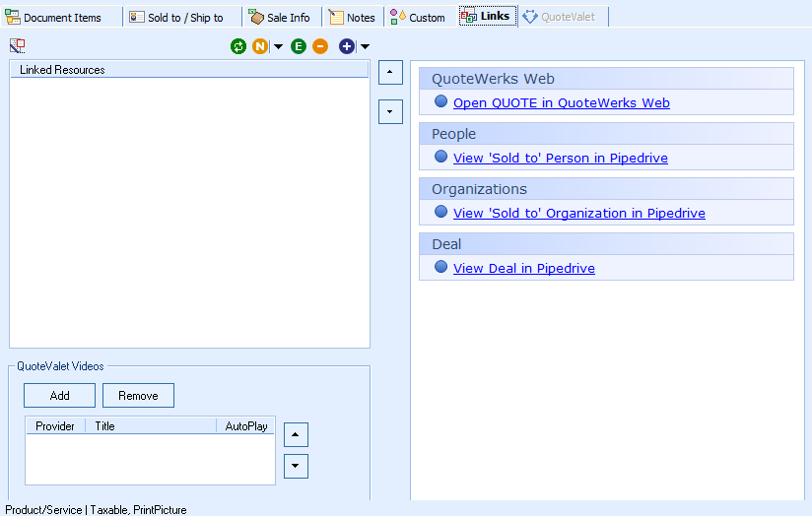The height and width of the screenshot is (516, 812).
Task: Select the Links tab
Action: [488, 16]
